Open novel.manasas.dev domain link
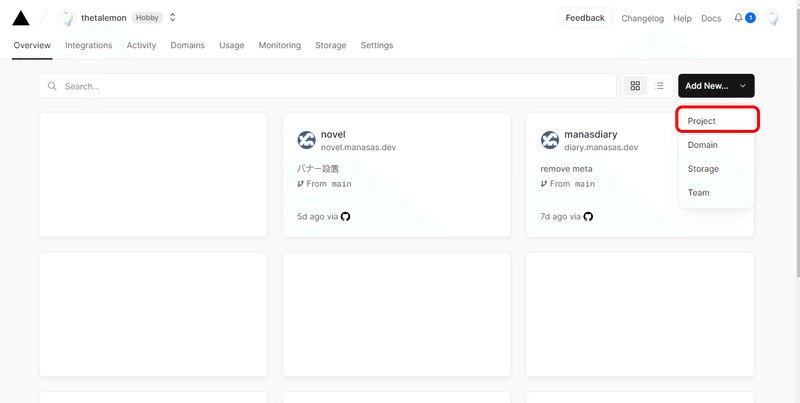 pyautogui.click(x=358, y=147)
